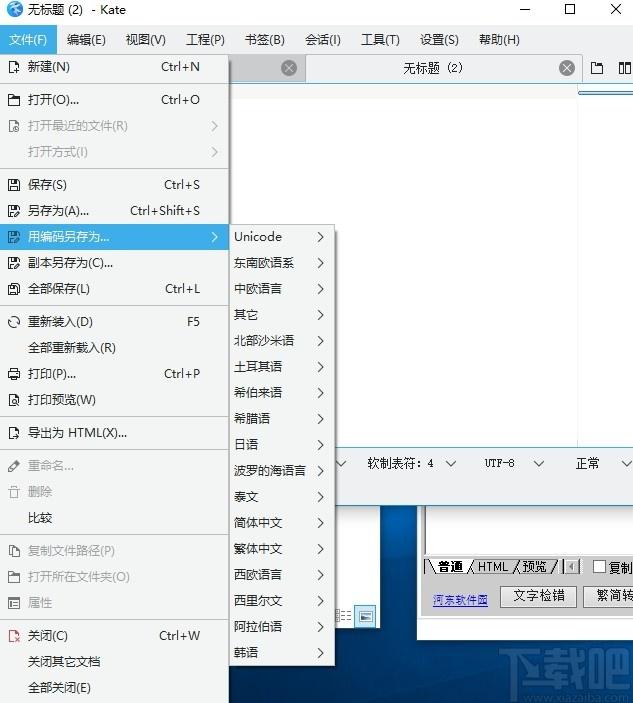Switch to the HTML tab in background window
This screenshot has height=703, width=633.
[493, 567]
